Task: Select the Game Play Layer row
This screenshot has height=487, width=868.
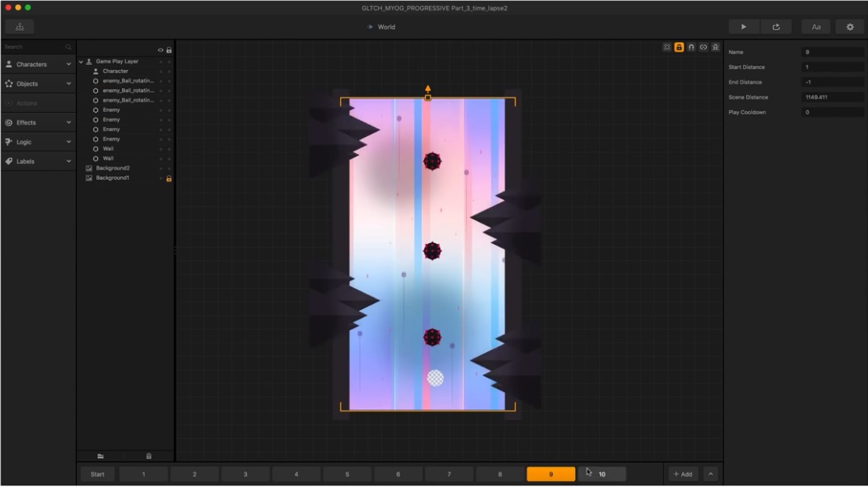Action: point(126,62)
